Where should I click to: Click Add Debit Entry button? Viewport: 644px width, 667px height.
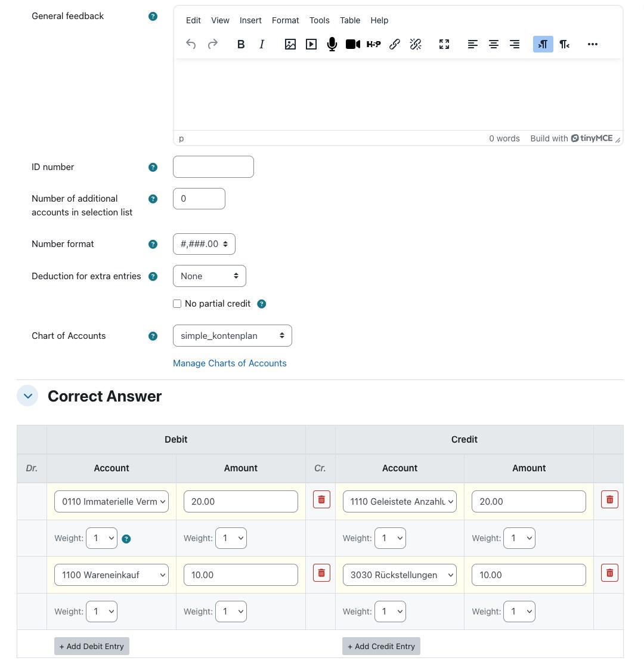pyautogui.click(x=92, y=646)
